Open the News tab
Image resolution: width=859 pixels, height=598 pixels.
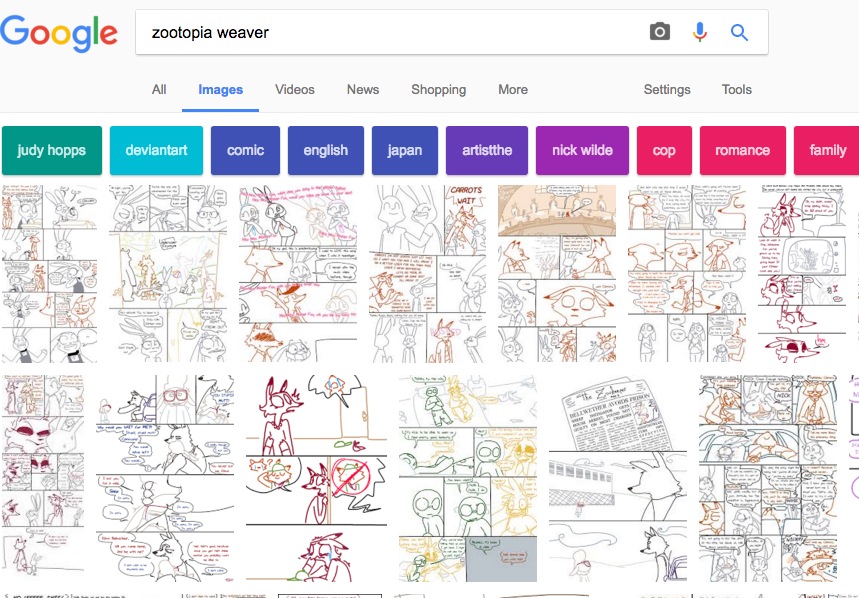pos(363,89)
